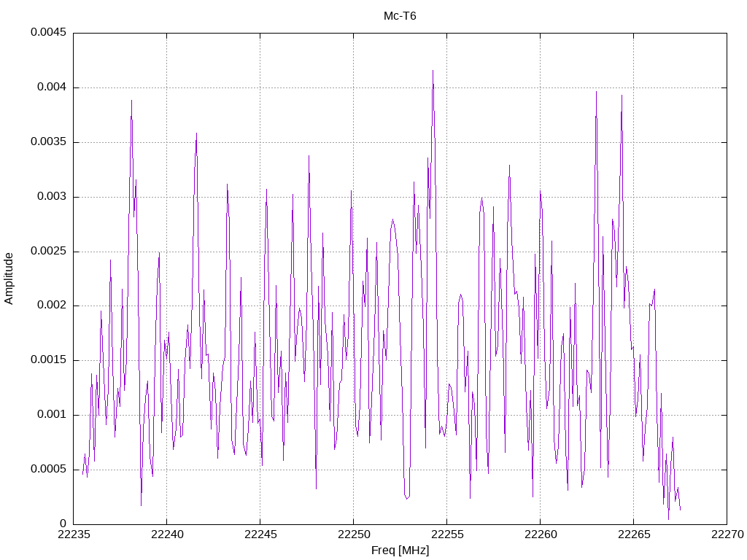
Task: Click the 22235 x-axis tick label
Action: 74,534
